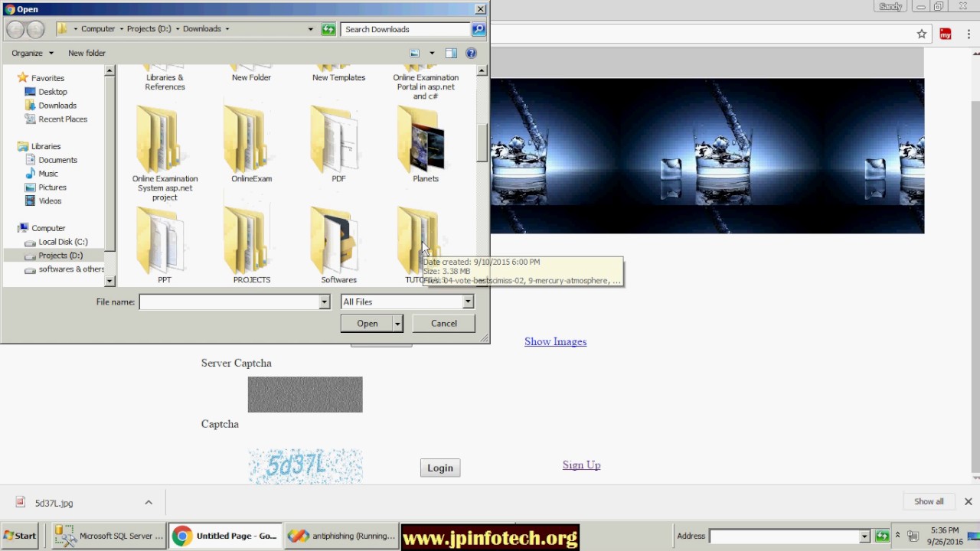
Task: Switch to Microsoft SQL Server taskbar item
Action: 110,536
